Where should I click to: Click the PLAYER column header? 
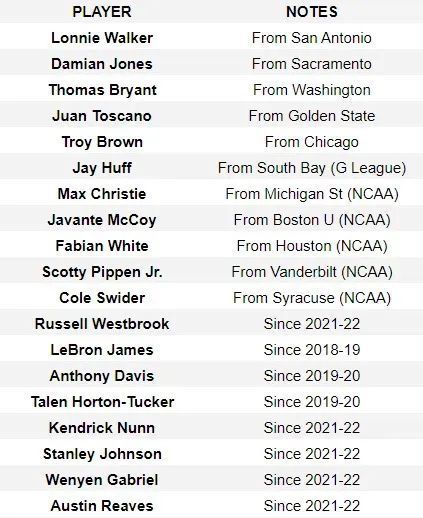[x=102, y=12]
